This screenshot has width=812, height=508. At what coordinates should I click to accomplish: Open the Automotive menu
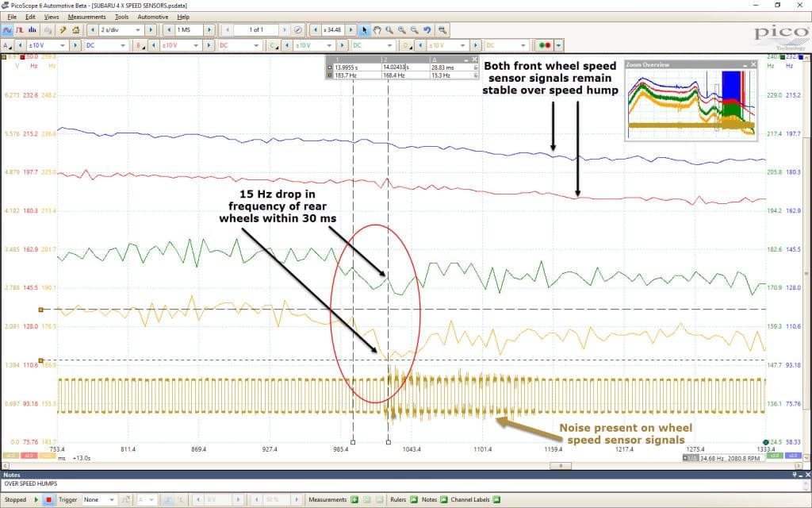(x=153, y=17)
